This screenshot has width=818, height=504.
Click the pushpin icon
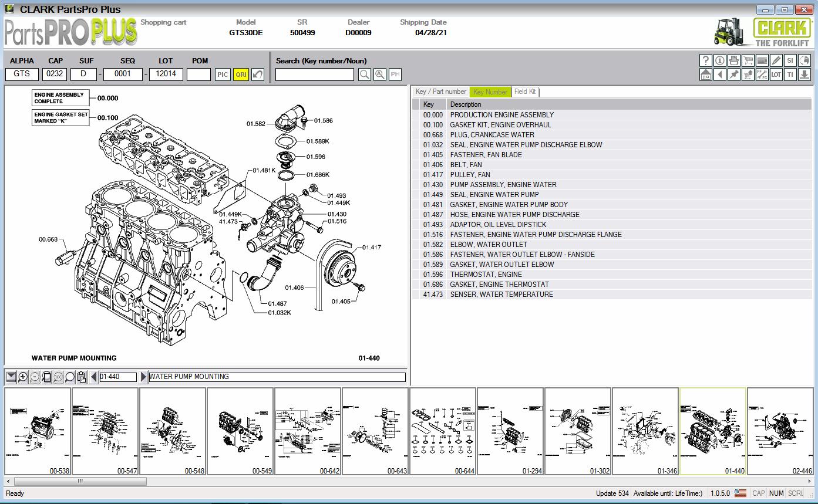(x=734, y=75)
